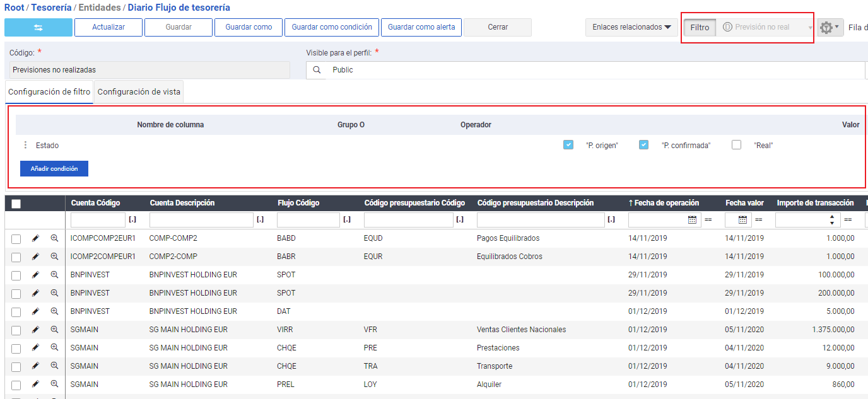The height and width of the screenshot is (399, 868).
Task: Click the Añadir condición button
Action: (x=54, y=169)
